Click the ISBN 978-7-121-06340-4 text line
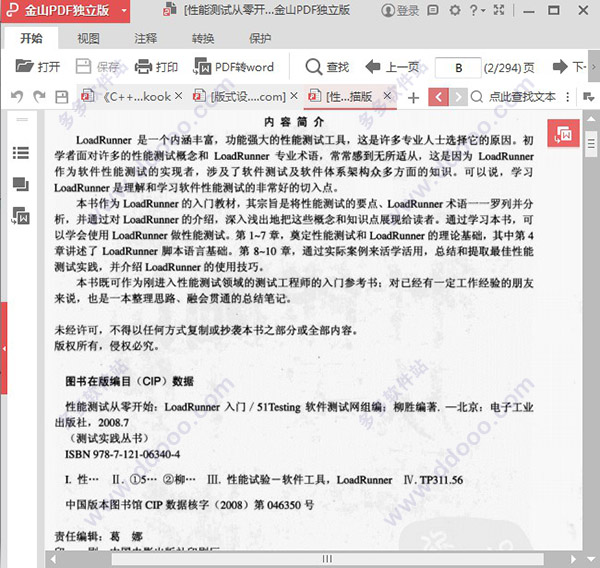The height and width of the screenshot is (568, 600). pos(122,454)
